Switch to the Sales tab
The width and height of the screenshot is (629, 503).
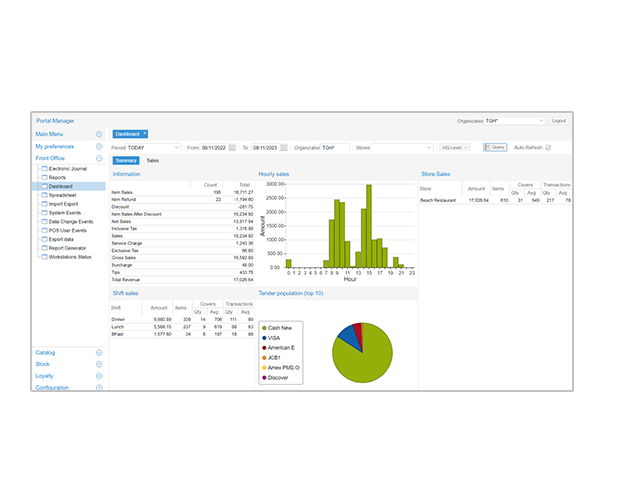(x=152, y=160)
